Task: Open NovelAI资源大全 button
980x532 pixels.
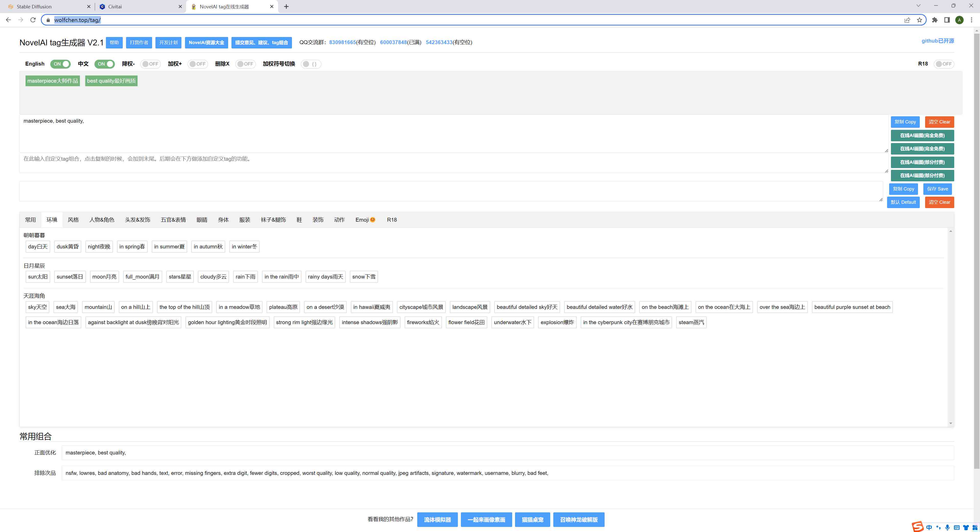Action: click(206, 43)
